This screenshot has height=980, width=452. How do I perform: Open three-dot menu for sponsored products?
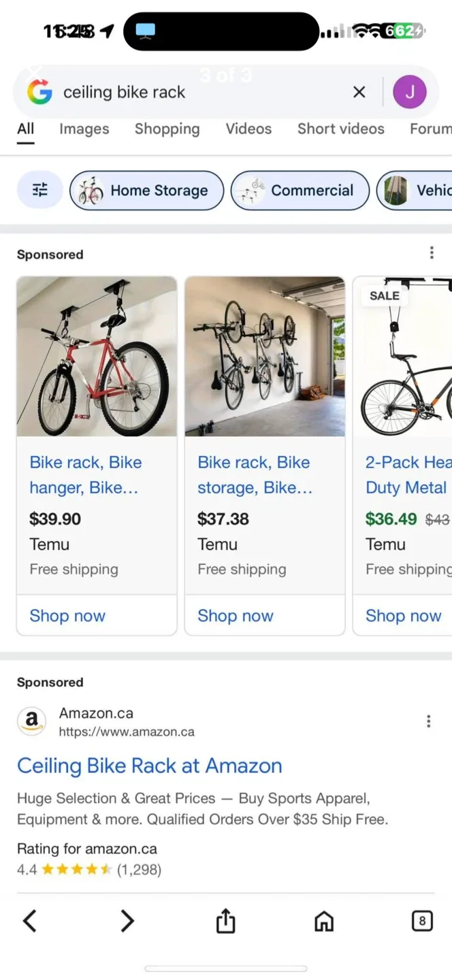(x=432, y=253)
